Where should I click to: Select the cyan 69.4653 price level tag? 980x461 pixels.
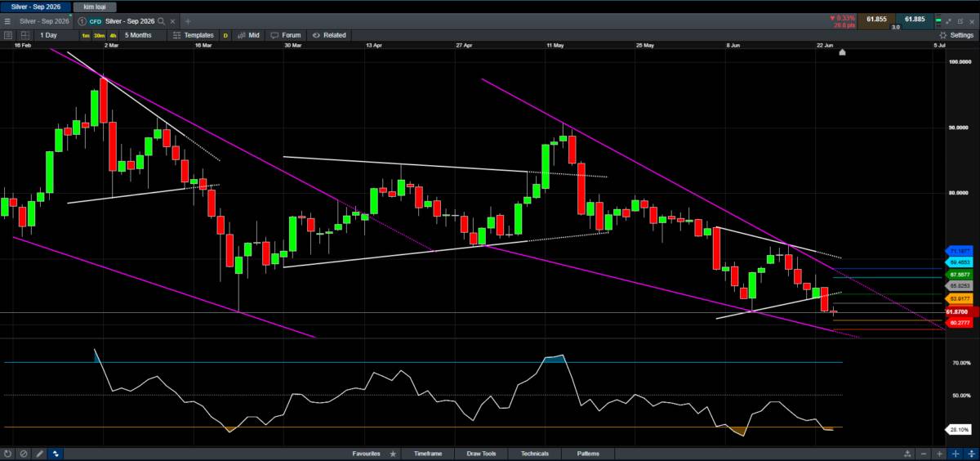960,262
